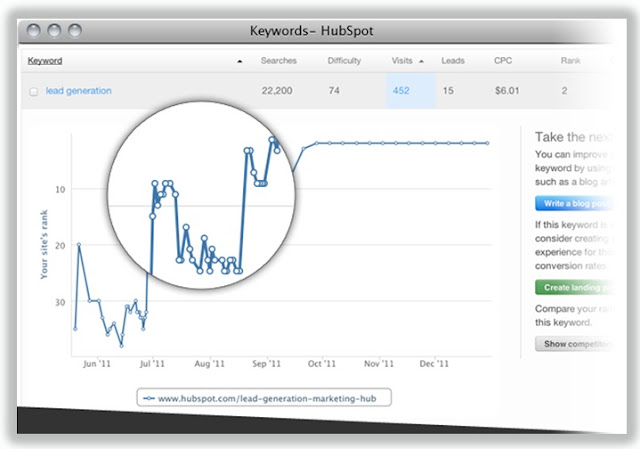Click the last data point on the rank line
640x449 pixels.
click(x=487, y=143)
